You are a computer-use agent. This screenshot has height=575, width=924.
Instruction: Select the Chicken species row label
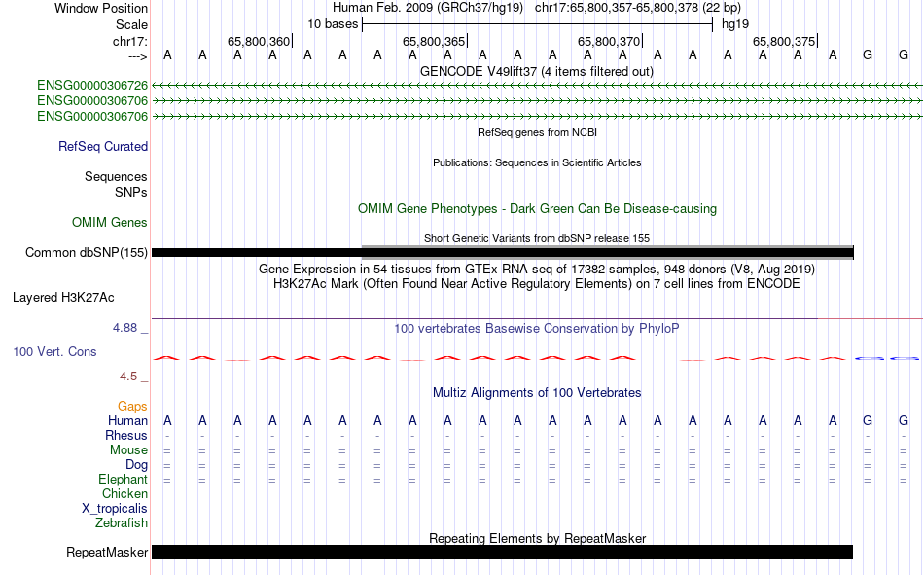coord(124,493)
